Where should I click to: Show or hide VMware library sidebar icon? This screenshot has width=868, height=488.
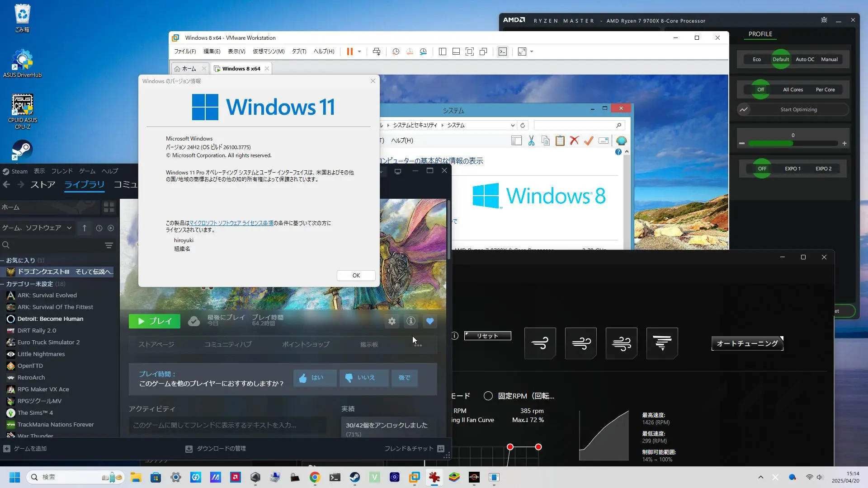[x=443, y=52]
